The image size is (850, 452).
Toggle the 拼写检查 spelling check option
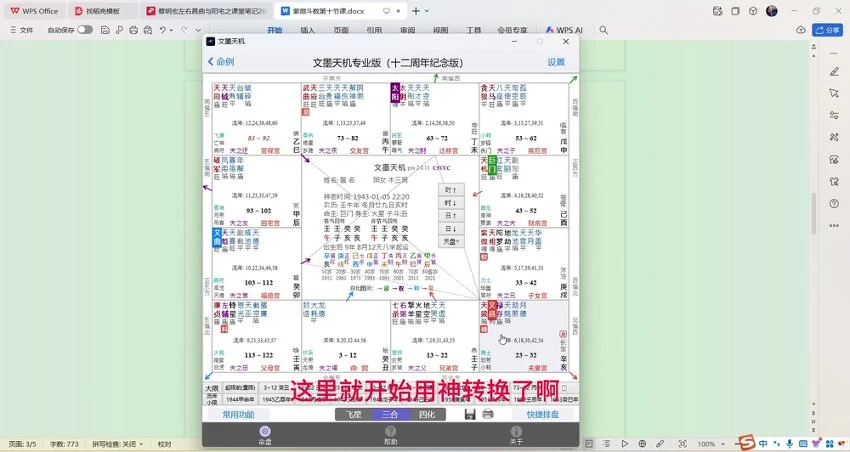coord(118,444)
